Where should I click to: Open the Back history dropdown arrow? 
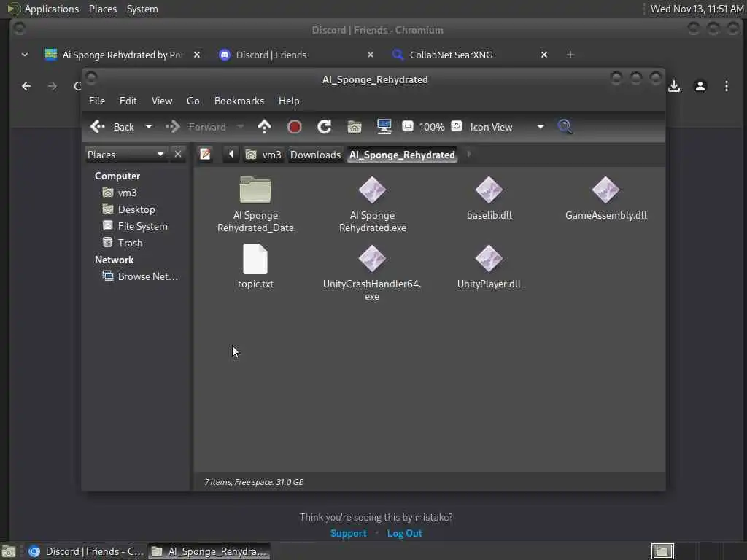[x=149, y=127]
